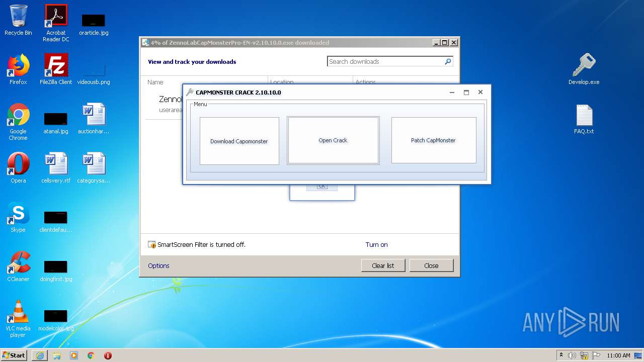This screenshot has width=644, height=362.
Task: Open Windows Explorer folder in taskbar
Action: pos(57,355)
